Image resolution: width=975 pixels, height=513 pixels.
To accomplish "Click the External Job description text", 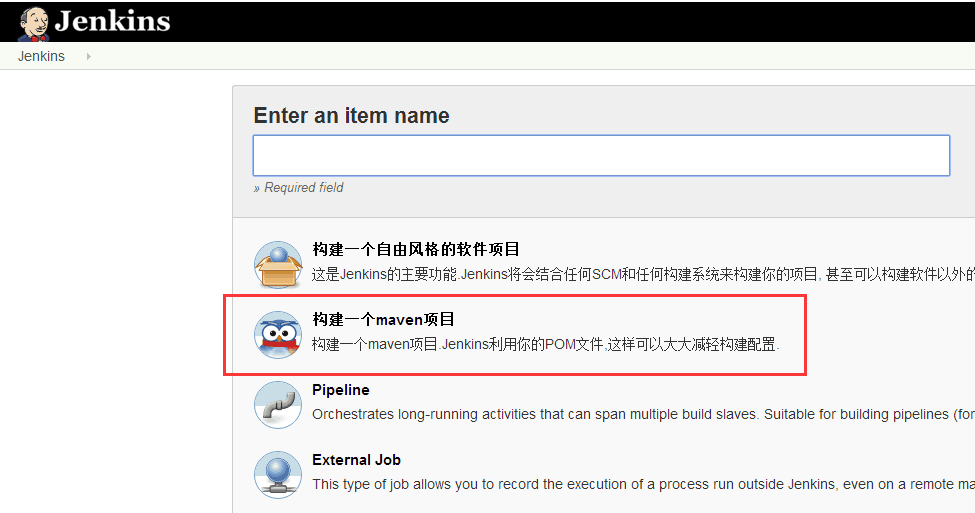I will (x=644, y=484).
